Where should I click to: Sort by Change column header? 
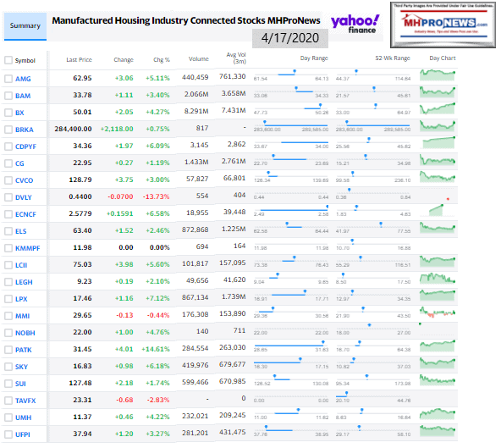pos(124,60)
